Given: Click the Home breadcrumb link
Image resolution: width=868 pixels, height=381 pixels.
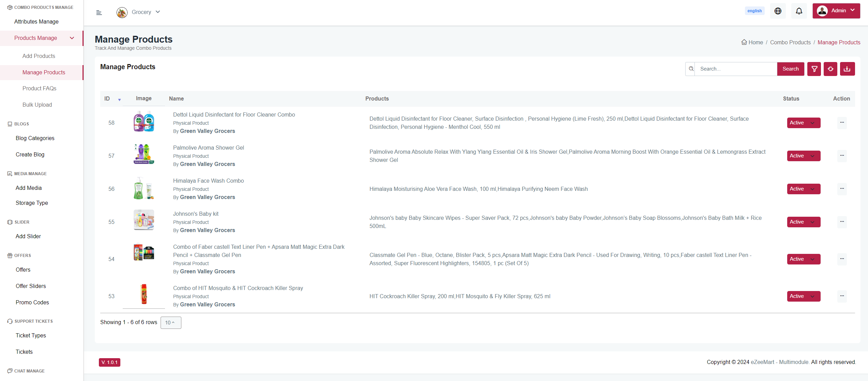Looking at the screenshot, I should click(x=755, y=42).
